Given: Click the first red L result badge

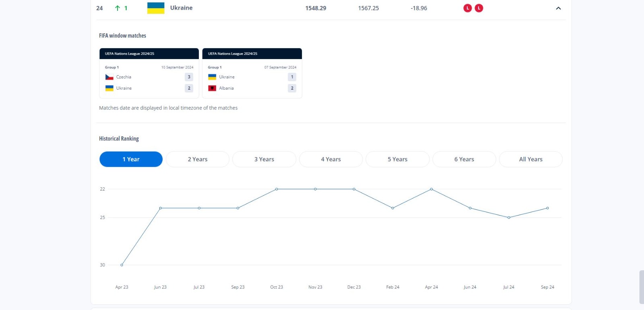Looking at the screenshot, I should (x=467, y=8).
